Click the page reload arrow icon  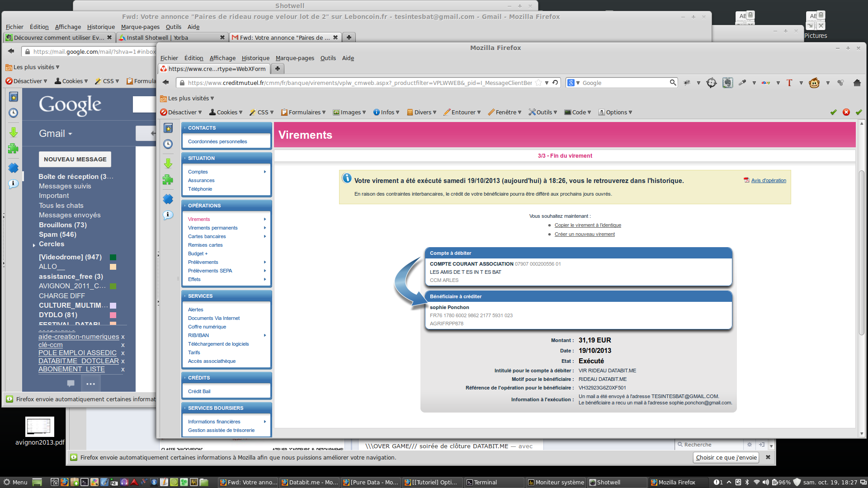555,83
